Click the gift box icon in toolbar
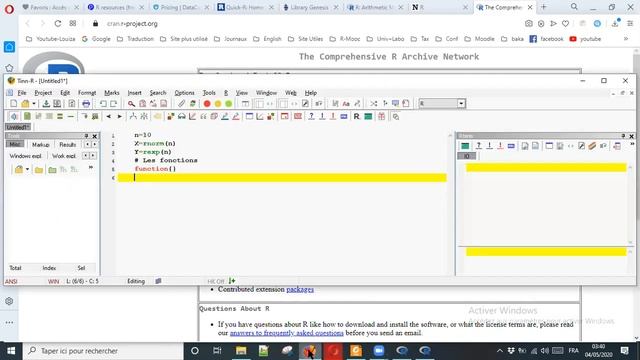Viewport: 640px width, 360px height. (x=382, y=117)
